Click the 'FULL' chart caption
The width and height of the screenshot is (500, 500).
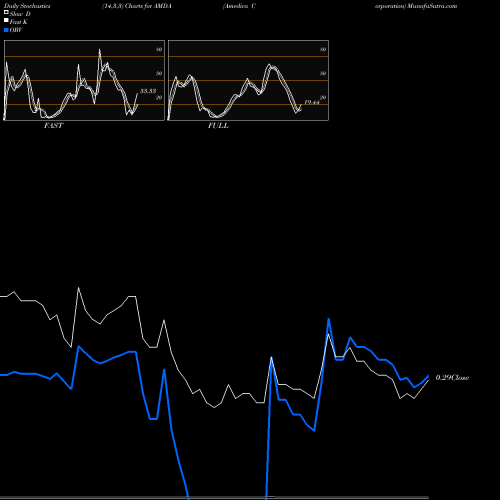(218, 126)
